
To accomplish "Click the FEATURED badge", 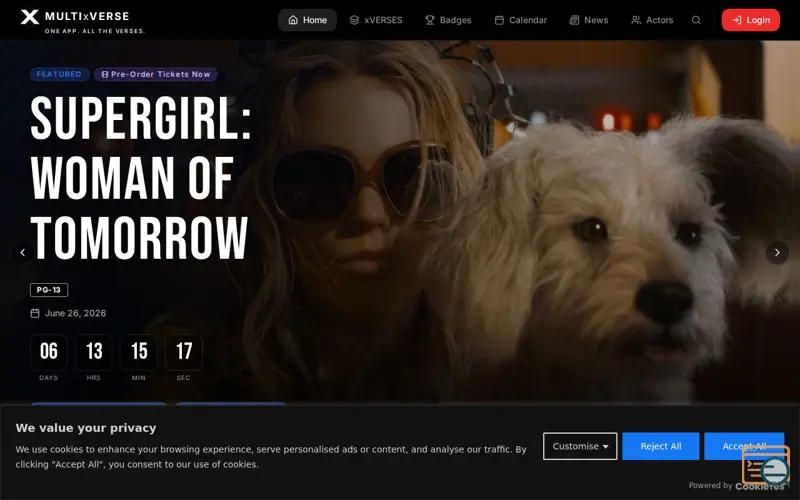I will [59, 74].
